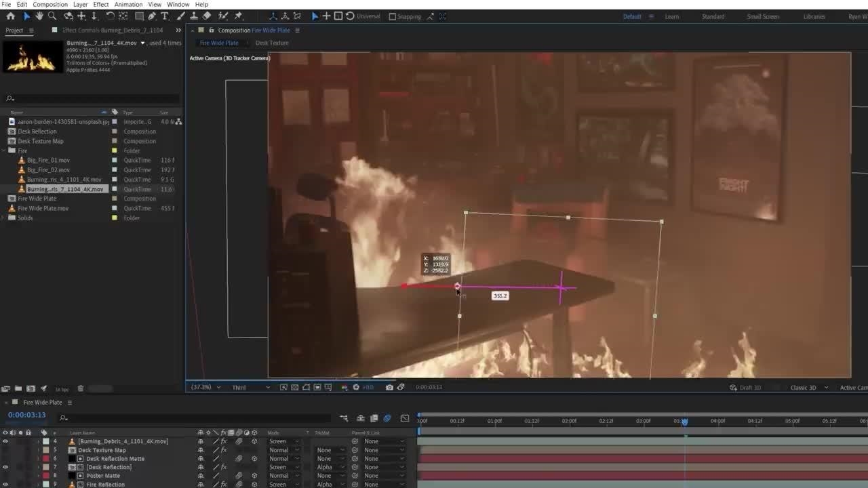Click the delete trash icon in Project panel
The width and height of the screenshot is (868, 488).
[80, 388]
